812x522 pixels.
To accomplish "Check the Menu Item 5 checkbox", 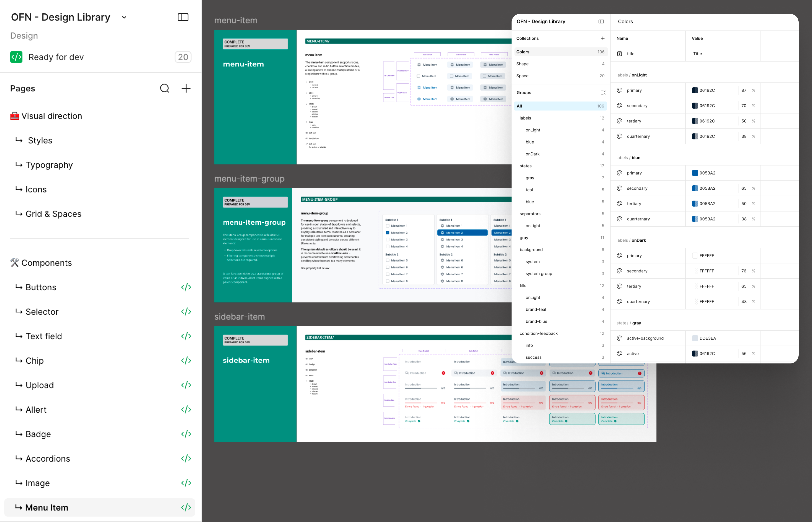I will [387, 260].
